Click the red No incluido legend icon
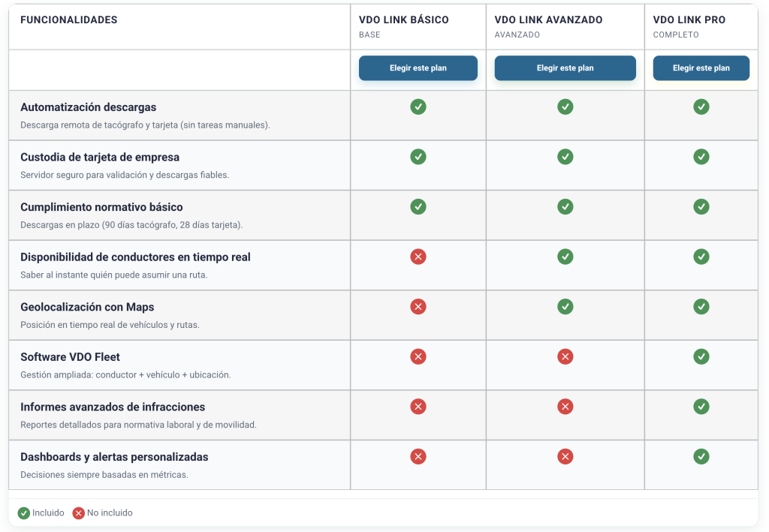 (78, 513)
